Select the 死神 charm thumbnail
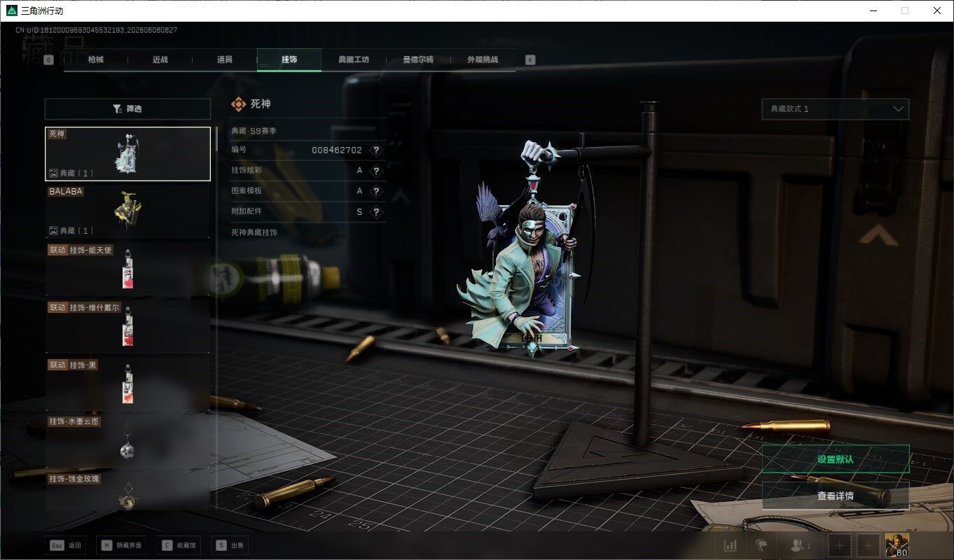954x560 pixels. pos(127,154)
